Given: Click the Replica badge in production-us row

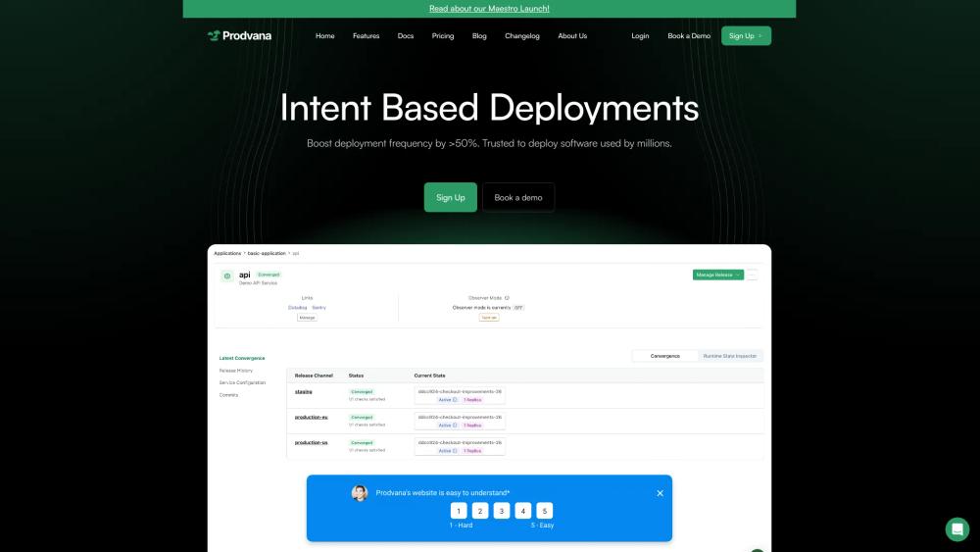Looking at the screenshot, I should click(x=472, y=451).
